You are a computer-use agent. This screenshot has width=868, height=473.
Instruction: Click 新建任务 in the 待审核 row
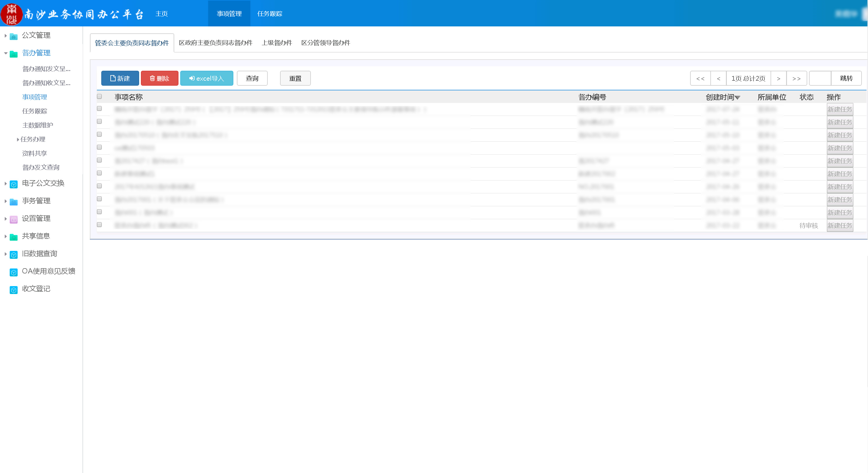(840, 225)
